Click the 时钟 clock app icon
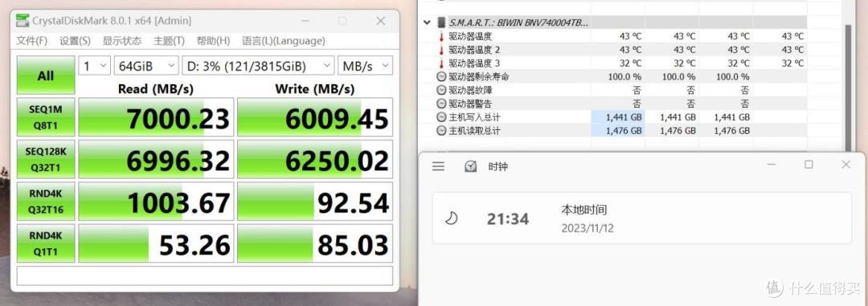Viewport: 868px width, 306px height. [470, 166]
